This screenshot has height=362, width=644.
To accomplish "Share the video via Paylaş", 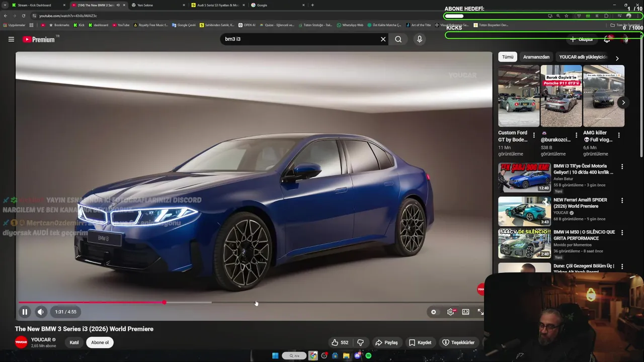I will [386, 342].
